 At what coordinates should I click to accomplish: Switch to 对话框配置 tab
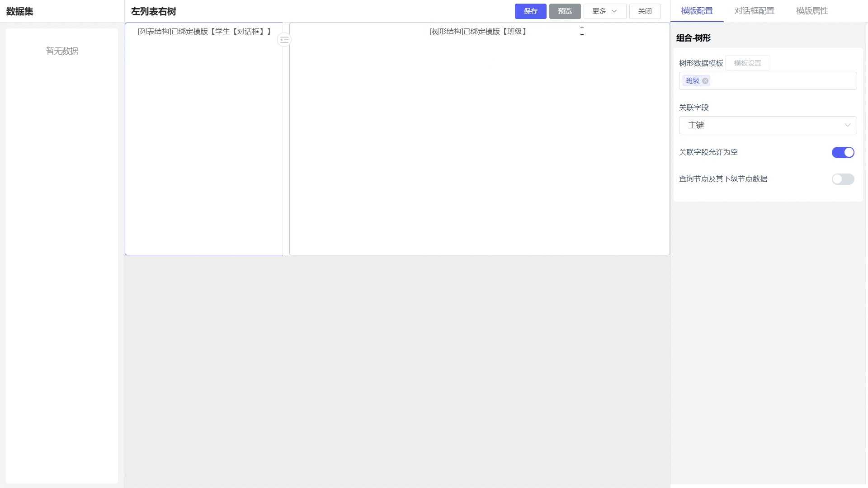point(754,11)
